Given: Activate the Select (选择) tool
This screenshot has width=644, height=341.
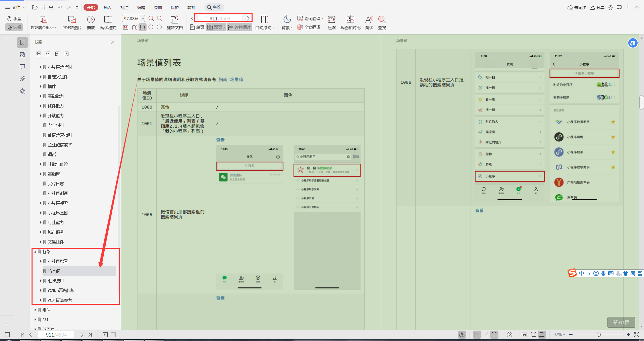Looking at the screenshot, I should click(x=14, y=27).
